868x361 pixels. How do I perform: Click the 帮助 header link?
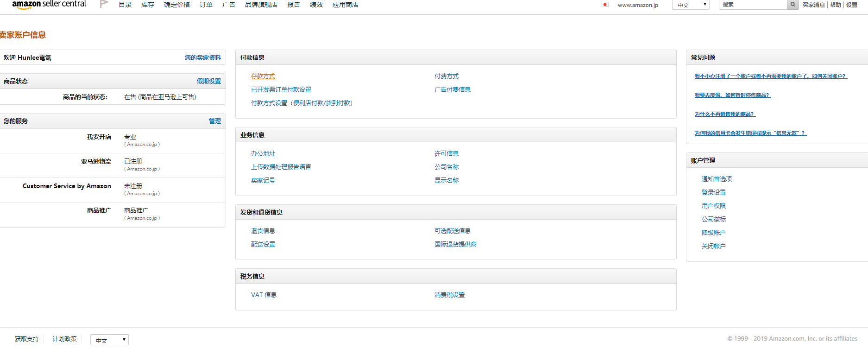click(x=836, y=5)
